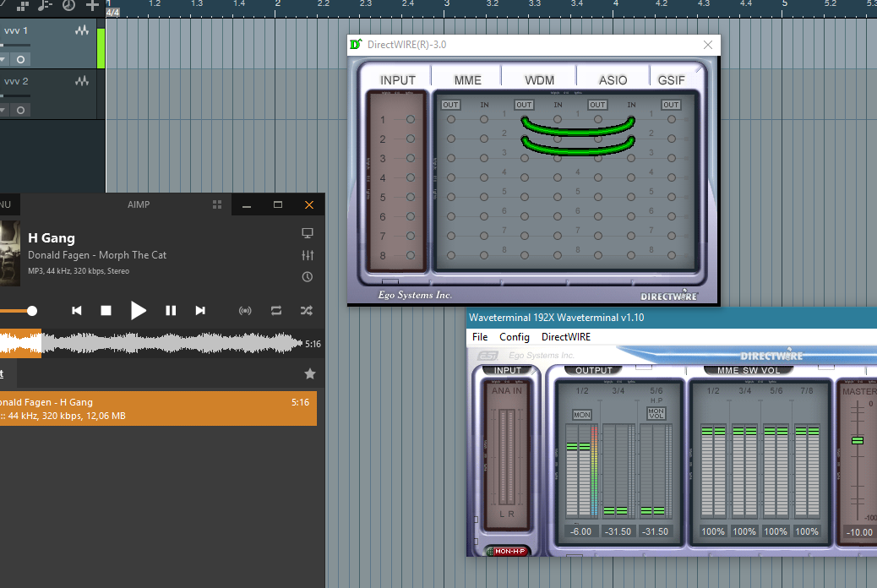The image size is (877, 588).
Task: Adjust MME SW VOL 1/2 fader
Action: pyautogui.click(x=712, y=432)
